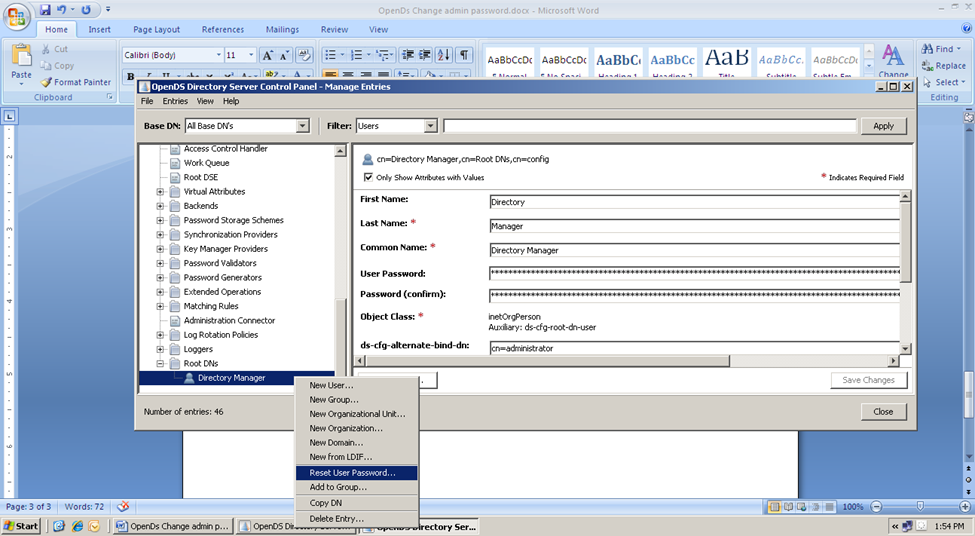975x536 pixels.
Task: Choose Reset User Password from context menu
Action: (356, 473)
